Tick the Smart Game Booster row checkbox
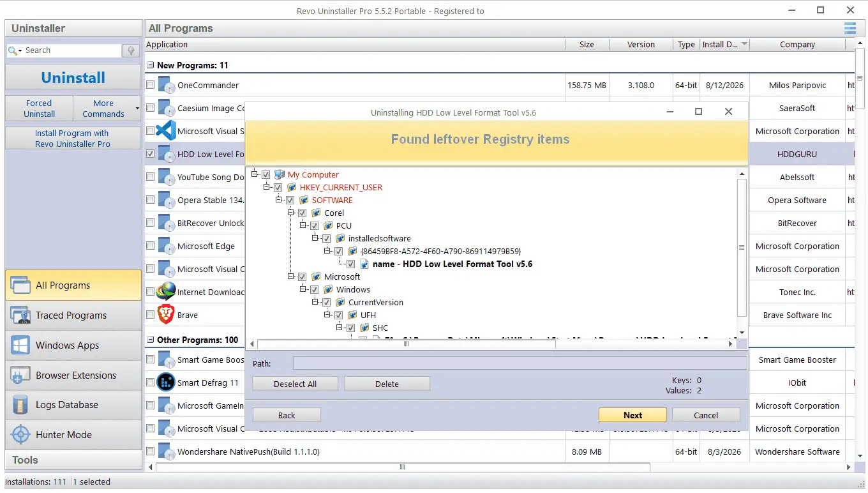The image size is (868, 493). (150, 360)
